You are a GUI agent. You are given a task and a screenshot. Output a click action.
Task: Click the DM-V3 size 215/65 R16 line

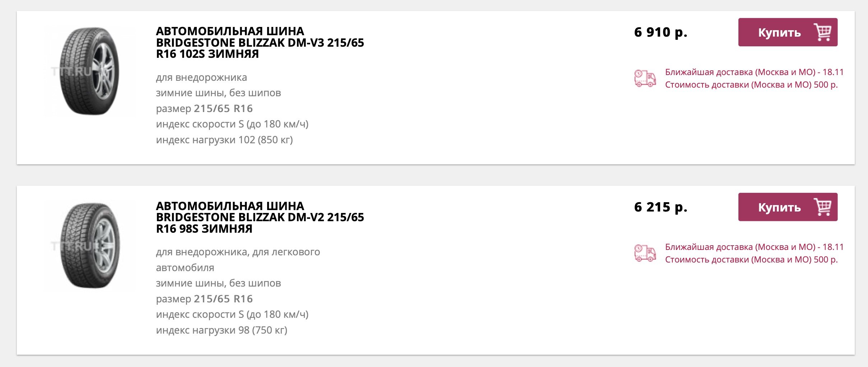click(204, 108)
